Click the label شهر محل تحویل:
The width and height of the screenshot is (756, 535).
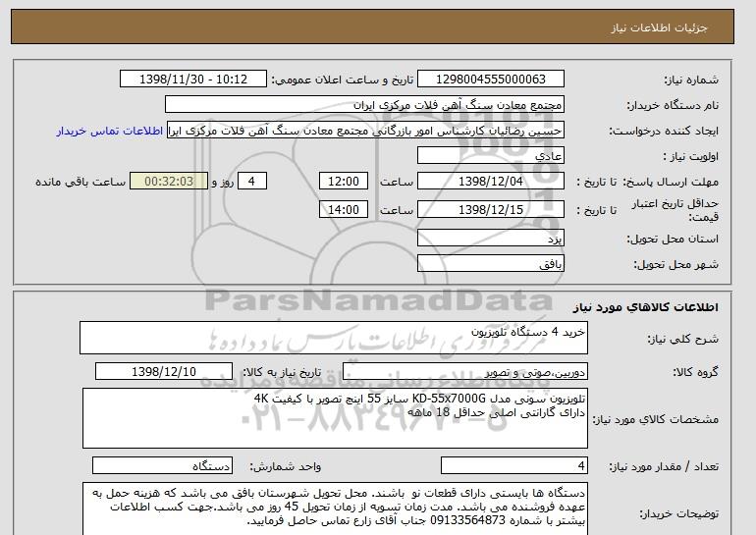[x=675, y=265]
